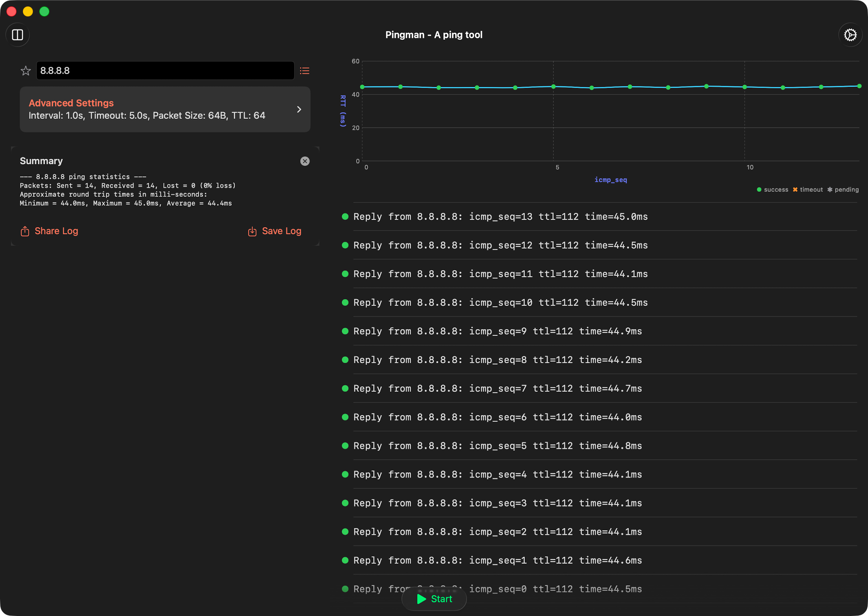Click the Save Log text link
Screen dimensions: 868x616
pyautogui.click(x=282, y=231)
